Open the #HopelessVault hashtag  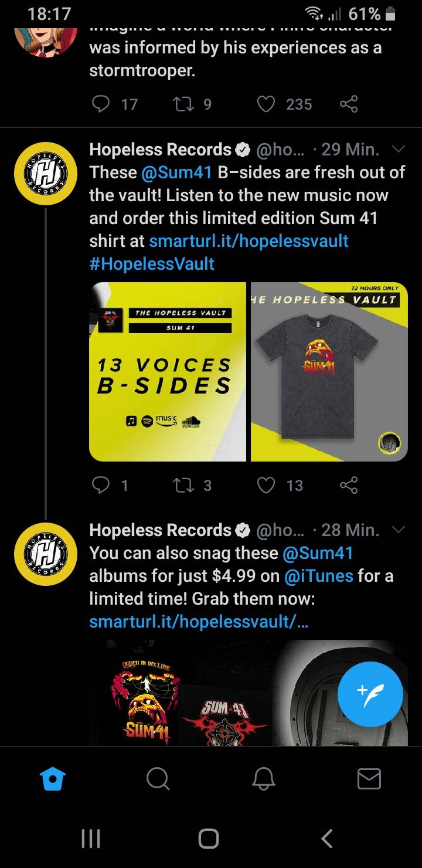(x=152, y=264)
